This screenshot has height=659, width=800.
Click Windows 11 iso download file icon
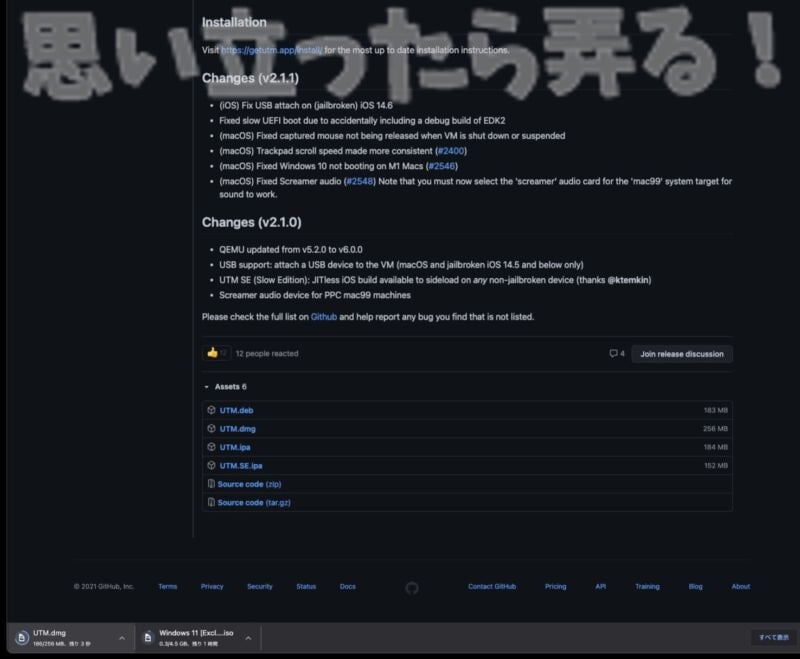(x=147, y=638)
